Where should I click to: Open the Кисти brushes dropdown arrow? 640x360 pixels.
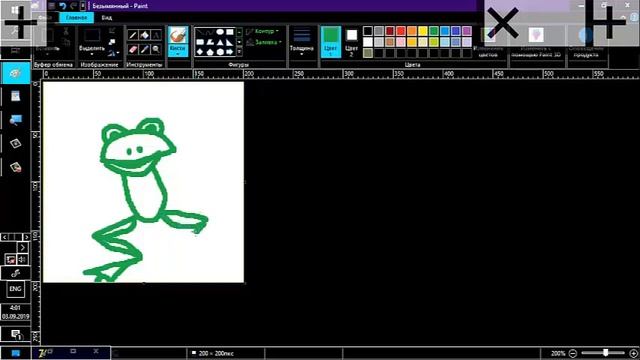click(x=178, y=54)
